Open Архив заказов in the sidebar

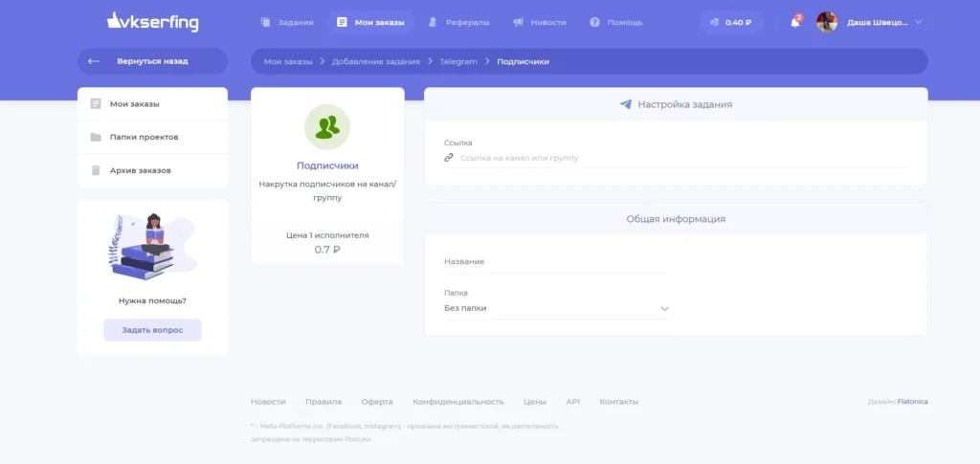tap(152, 170)
